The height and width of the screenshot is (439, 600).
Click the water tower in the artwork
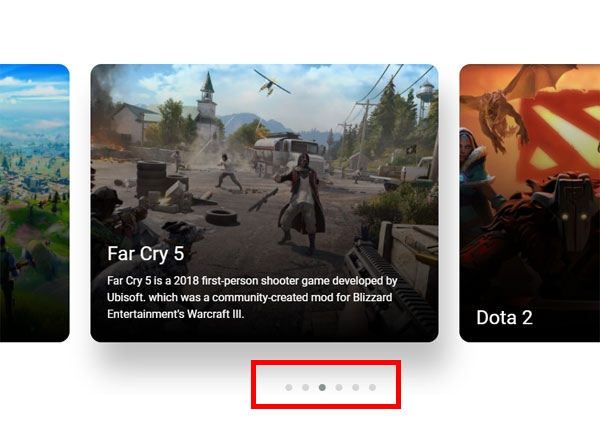click(x=426, y=98)
